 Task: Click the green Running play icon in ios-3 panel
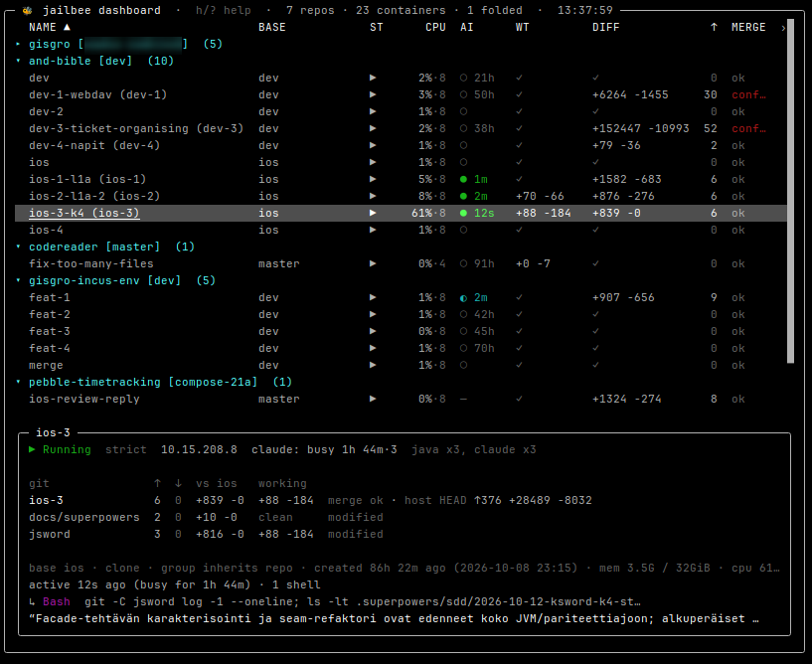pos(32,449)
